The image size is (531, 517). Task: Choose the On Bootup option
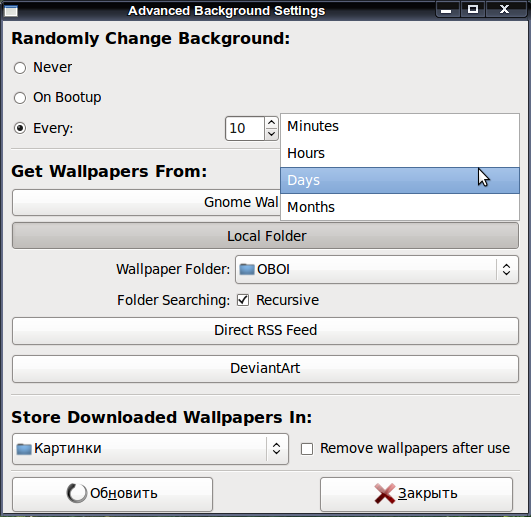pos(20,98)
